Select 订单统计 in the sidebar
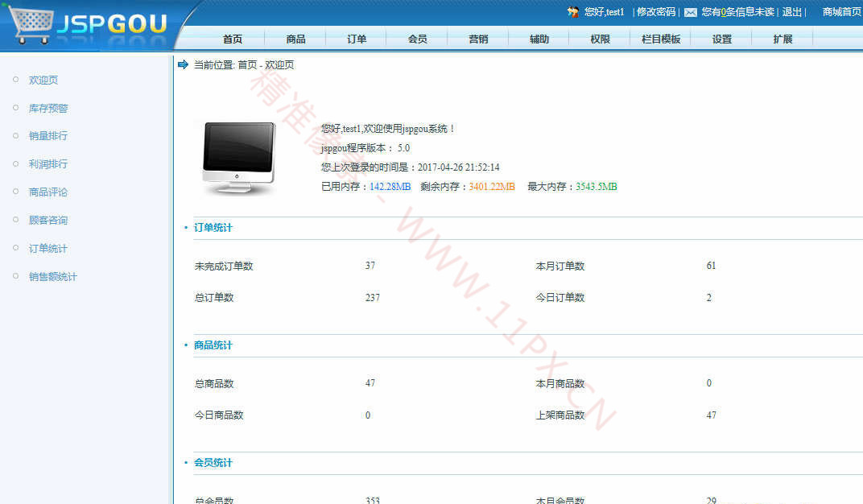The image size is (863, 504). point(48,249)
